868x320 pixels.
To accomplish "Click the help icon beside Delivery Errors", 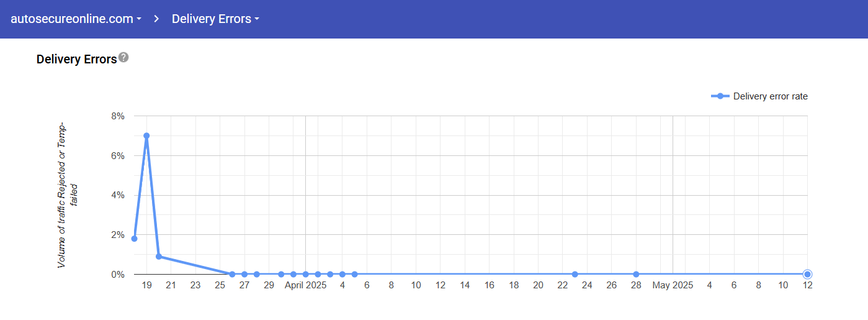I will click(124, 58).
